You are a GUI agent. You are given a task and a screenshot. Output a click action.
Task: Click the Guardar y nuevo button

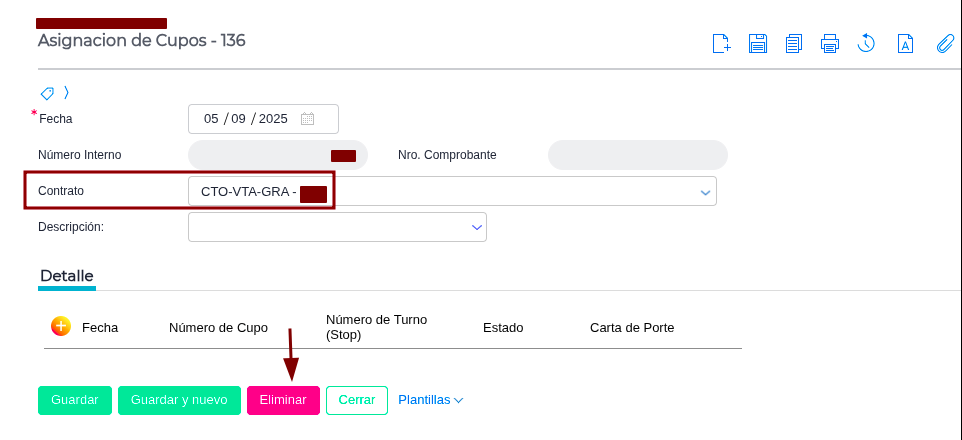click(x=179, y=400)
